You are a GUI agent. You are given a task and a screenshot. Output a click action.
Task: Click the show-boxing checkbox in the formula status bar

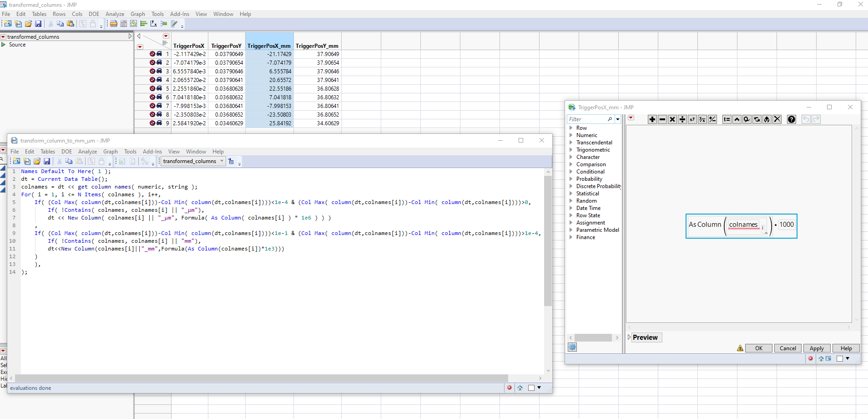click(x=839, y=358)
